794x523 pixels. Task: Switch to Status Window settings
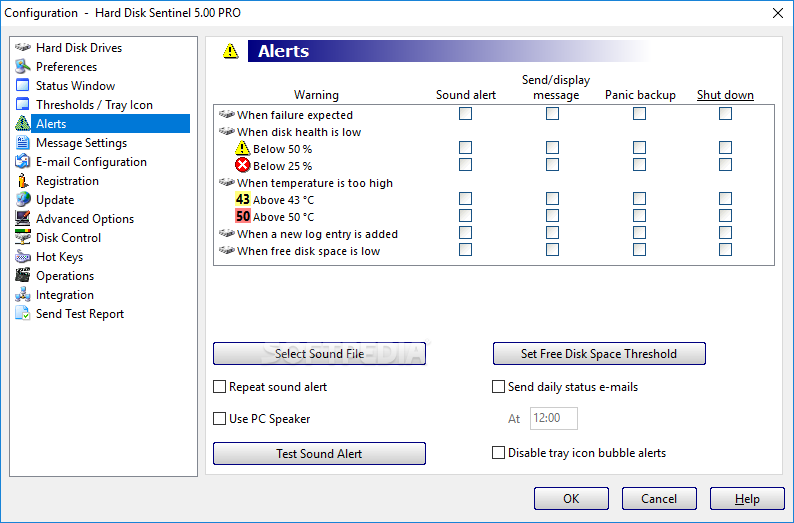75,86
